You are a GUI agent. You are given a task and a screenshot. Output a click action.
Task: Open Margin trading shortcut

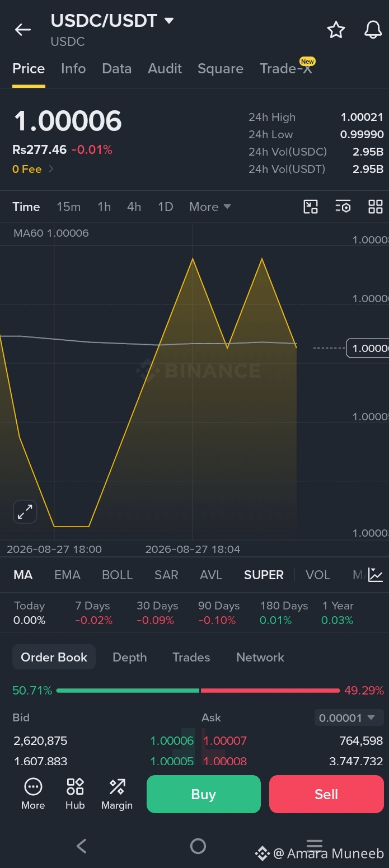pyautogui.click(x=117, y=794)
